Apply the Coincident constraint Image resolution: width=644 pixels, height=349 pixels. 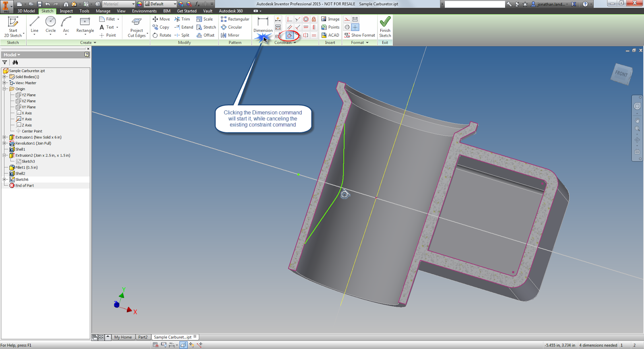(x=290, y=19)
